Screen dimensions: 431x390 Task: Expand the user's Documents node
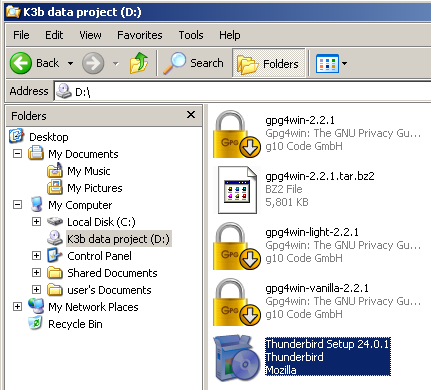tap(36, 290)
